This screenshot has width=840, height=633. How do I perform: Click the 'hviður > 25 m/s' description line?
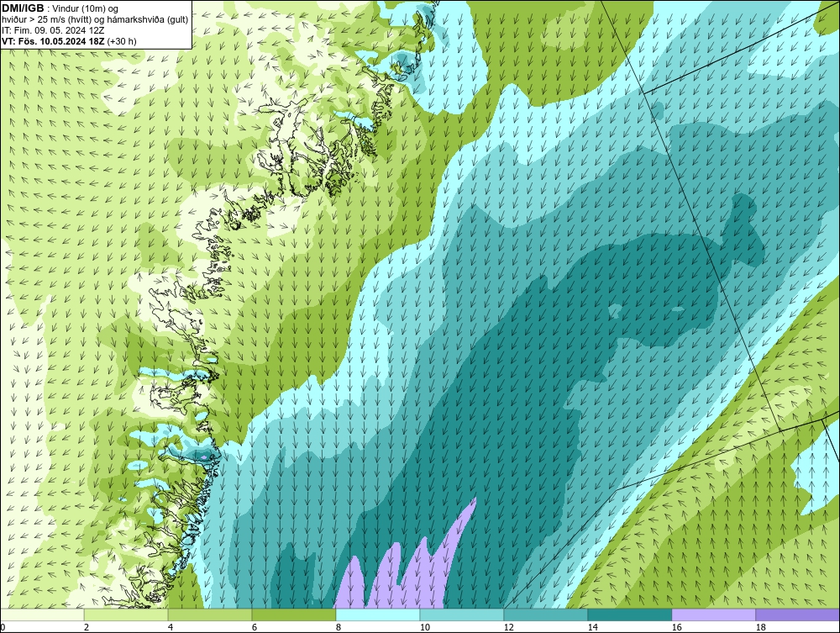[x=95, y=20]
